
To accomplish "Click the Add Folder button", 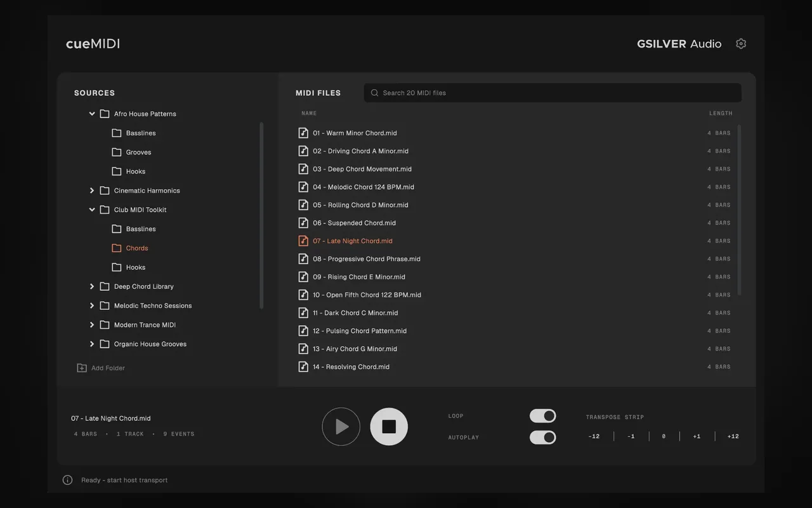I will (101, 368).
